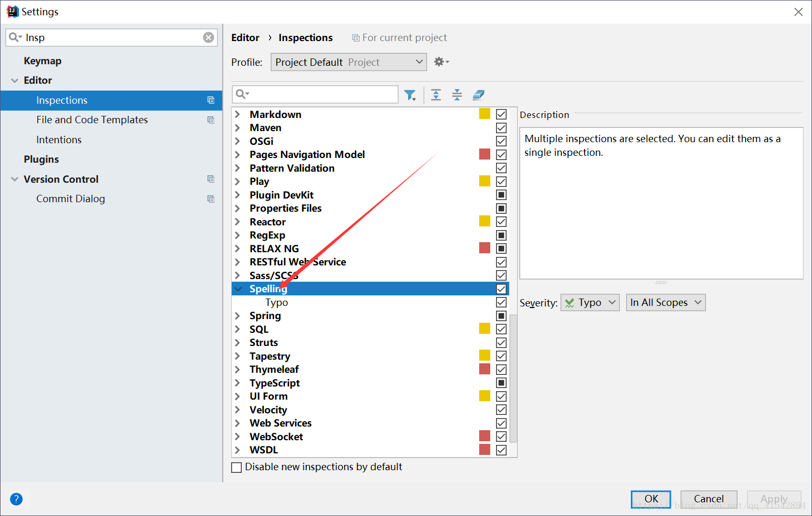Viewport: 812px width, 516px height.
Task: Toggle the WSDL inspections checkbox
Action: tap(501, 450)
